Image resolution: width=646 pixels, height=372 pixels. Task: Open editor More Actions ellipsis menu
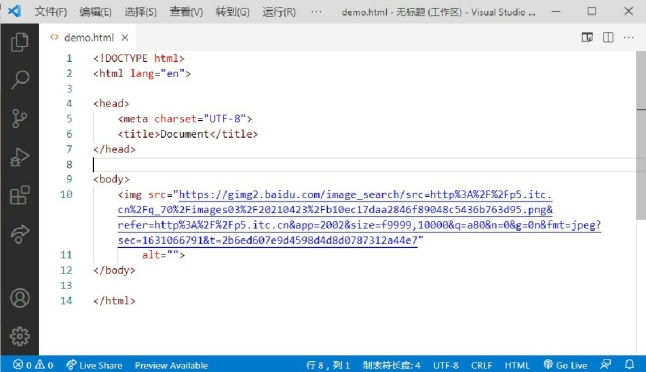629,37
